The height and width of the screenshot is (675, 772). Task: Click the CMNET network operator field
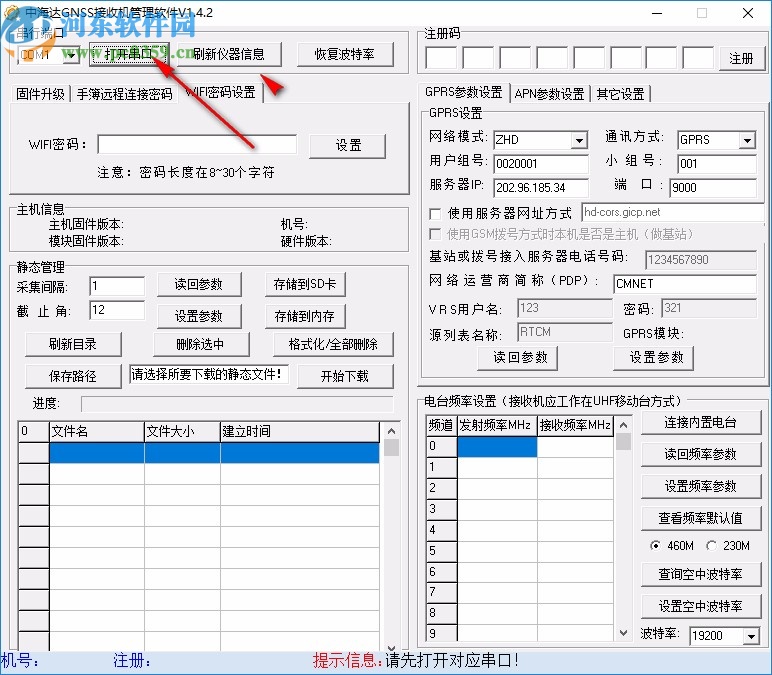click(685, 284)
